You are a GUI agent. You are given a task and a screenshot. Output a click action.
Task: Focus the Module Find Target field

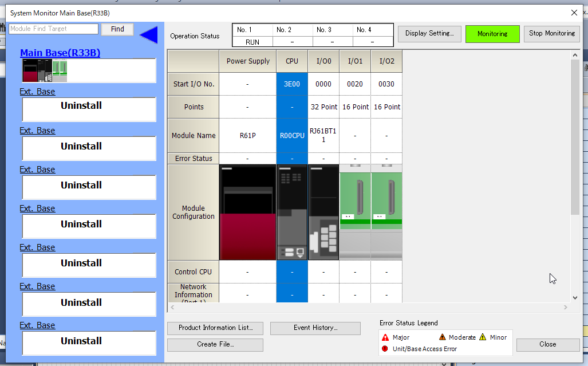coord(54,29)
